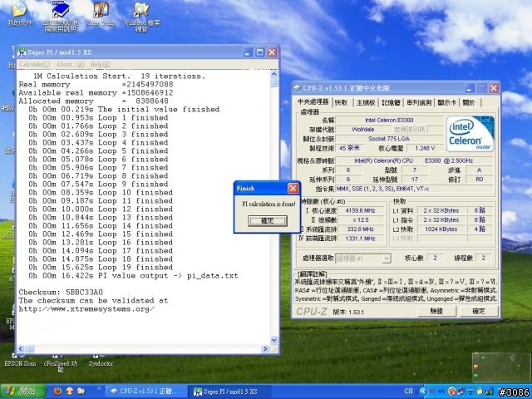This screenshot has width=532, height=399.
Task: Open the 處理器選取 processor dropdown
Action: tap(363, 259)
